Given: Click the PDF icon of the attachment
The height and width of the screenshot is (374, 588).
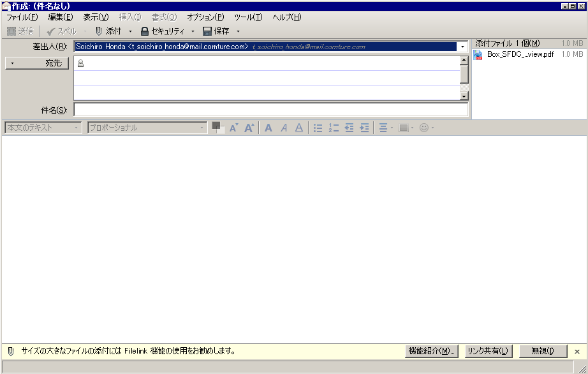Looking at the screenshot, I should click(478, 55).
